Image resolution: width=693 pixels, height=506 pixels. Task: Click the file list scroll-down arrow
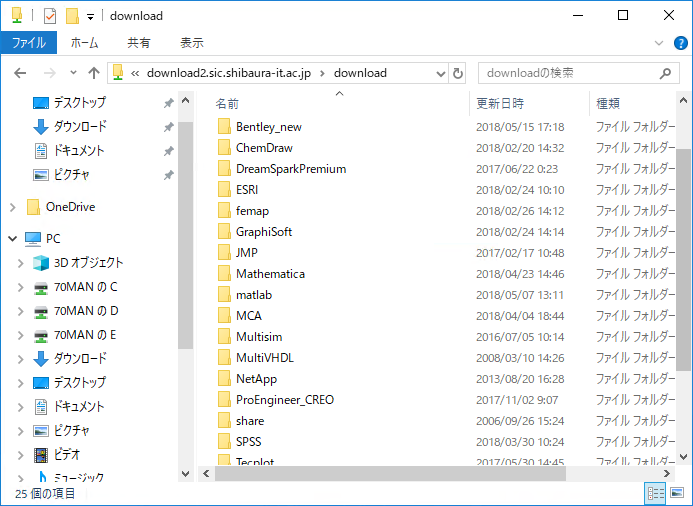pos(683,457)
